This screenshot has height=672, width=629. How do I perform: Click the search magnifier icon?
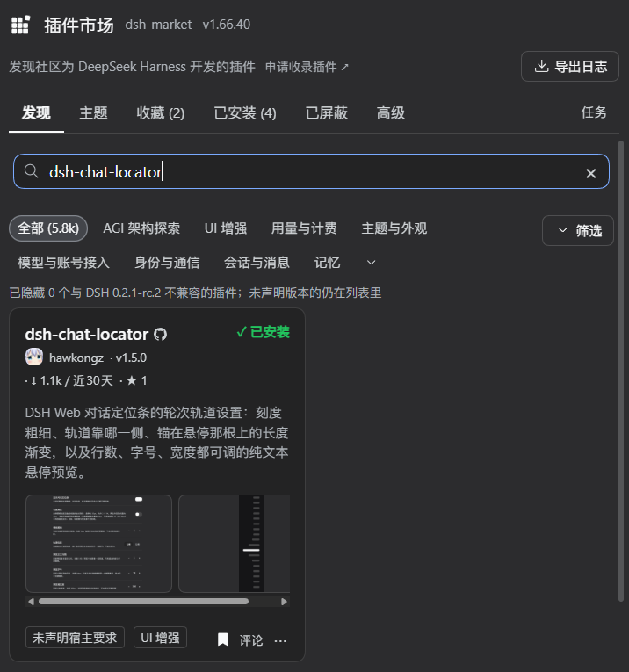click(31, 171)
